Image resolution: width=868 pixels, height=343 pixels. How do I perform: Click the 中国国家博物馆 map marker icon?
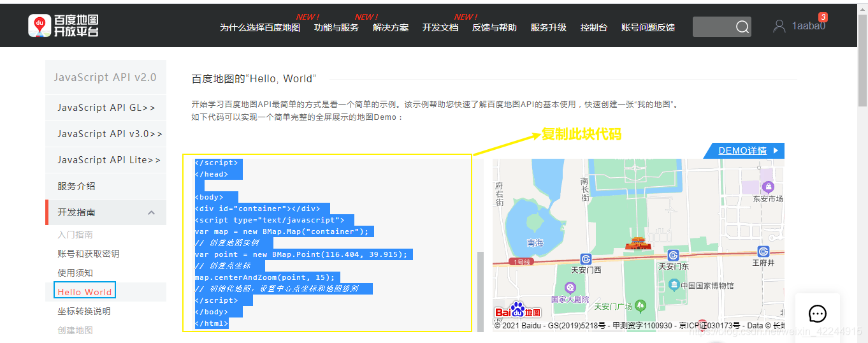point(674,285)
